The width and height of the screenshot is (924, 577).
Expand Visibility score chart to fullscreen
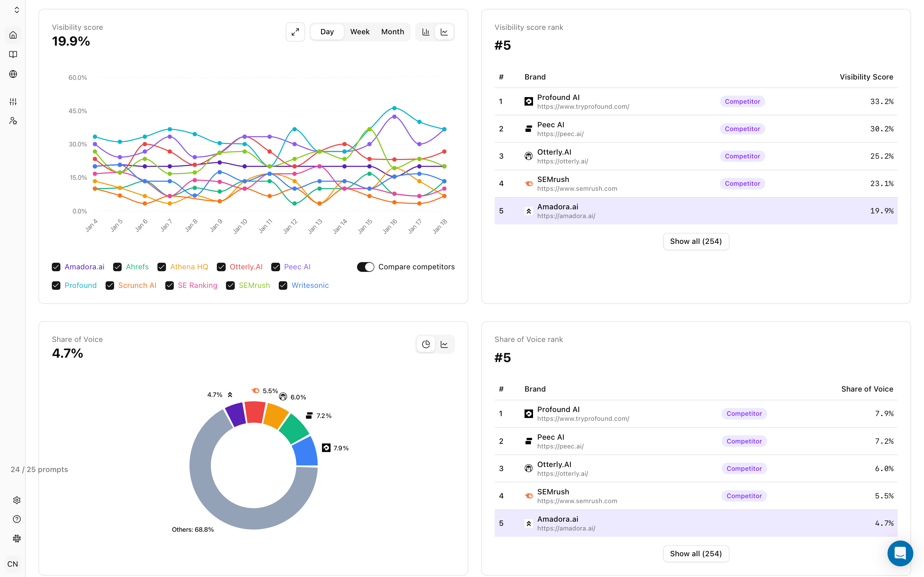(x=295, y=32)
